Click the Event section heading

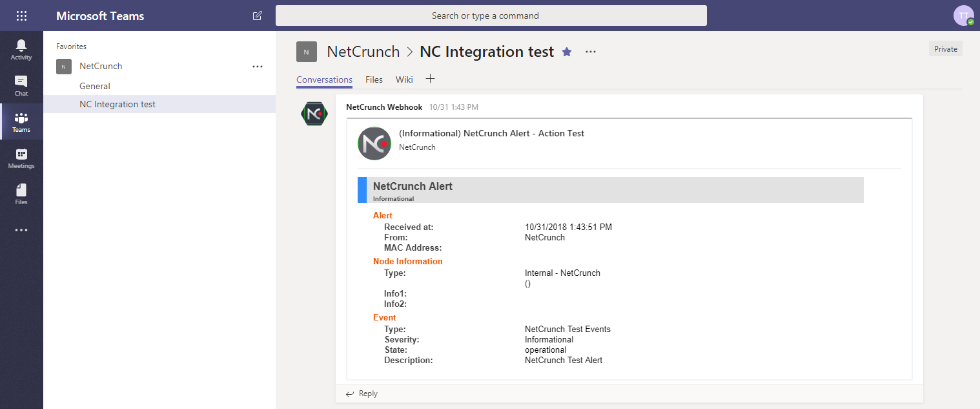(x=385, y=317)
